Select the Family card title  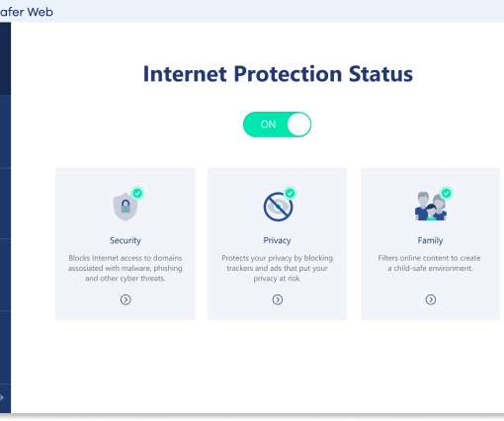pyautogui.click(x=430, y=240)
